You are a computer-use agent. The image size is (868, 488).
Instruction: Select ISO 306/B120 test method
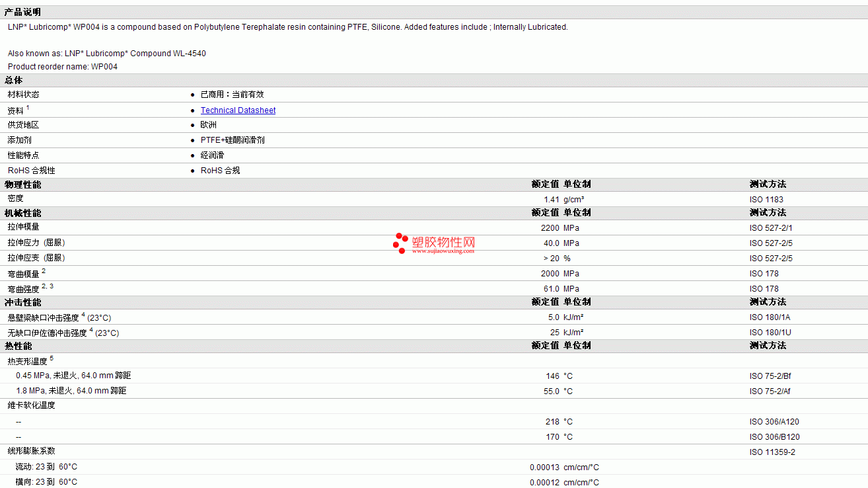pos(774,437)
